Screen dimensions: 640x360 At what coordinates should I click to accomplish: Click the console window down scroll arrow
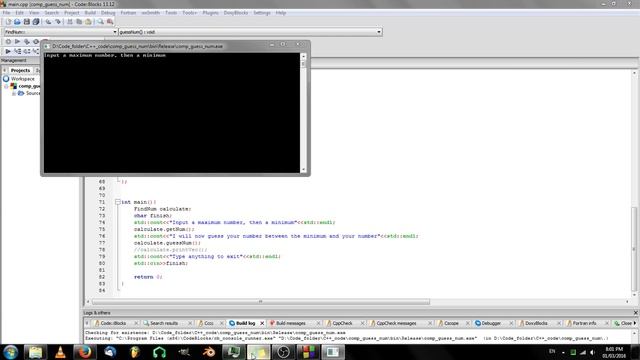(x=303, y=169)
